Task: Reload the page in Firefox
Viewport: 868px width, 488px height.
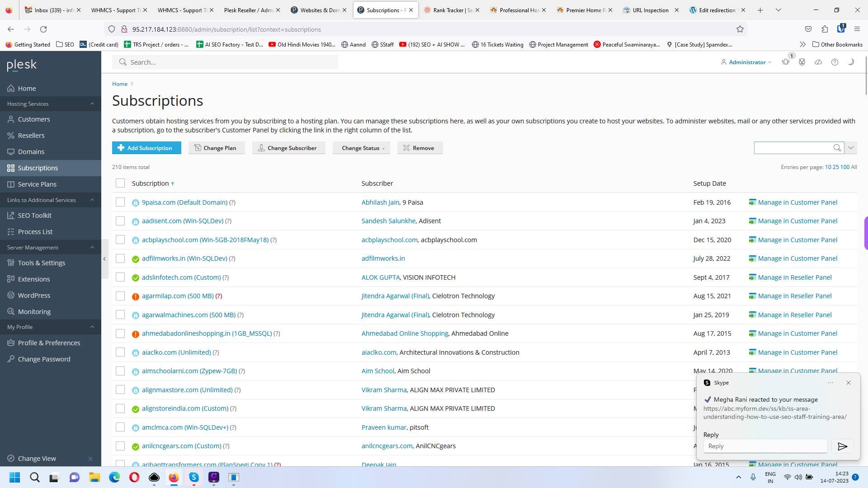Action: [x=43, y=29]
